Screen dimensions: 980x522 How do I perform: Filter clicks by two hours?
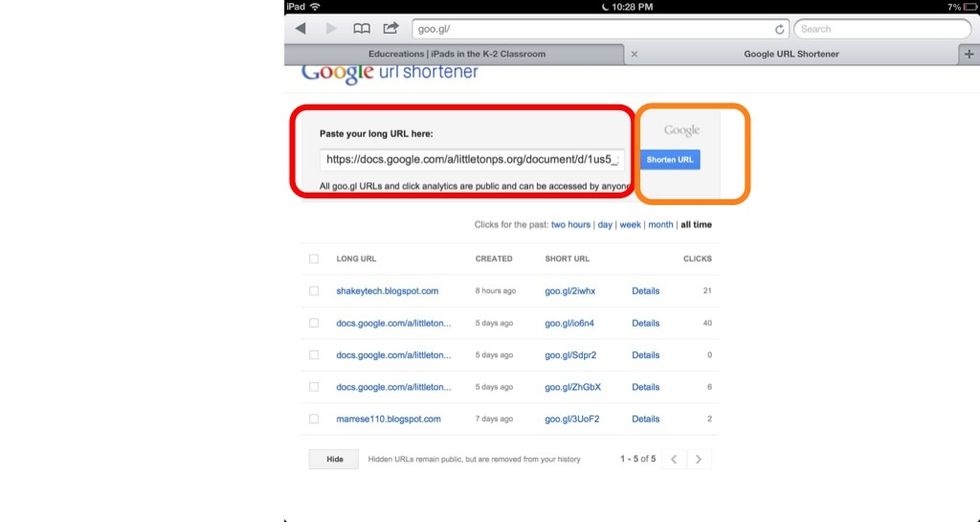[x=571, y=224]
